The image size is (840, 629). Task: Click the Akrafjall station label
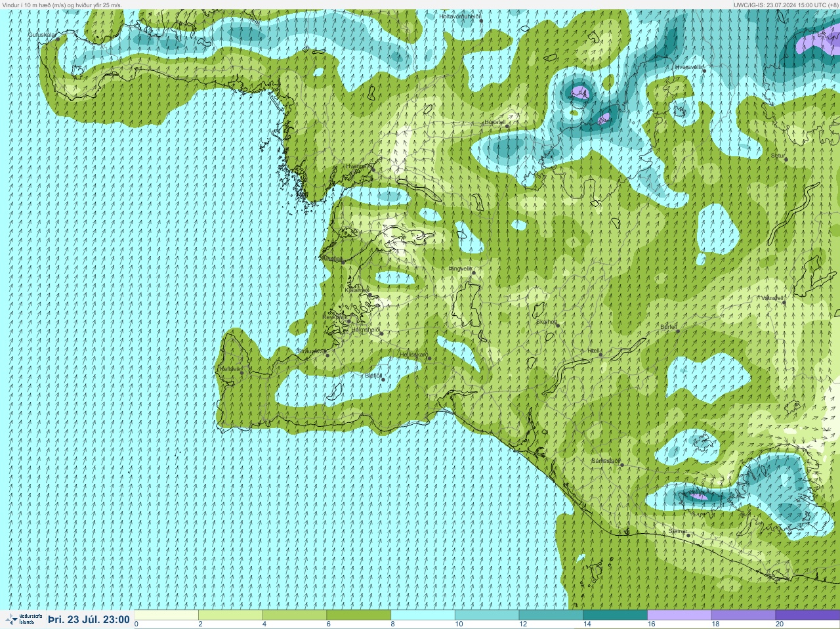point(331,259)
